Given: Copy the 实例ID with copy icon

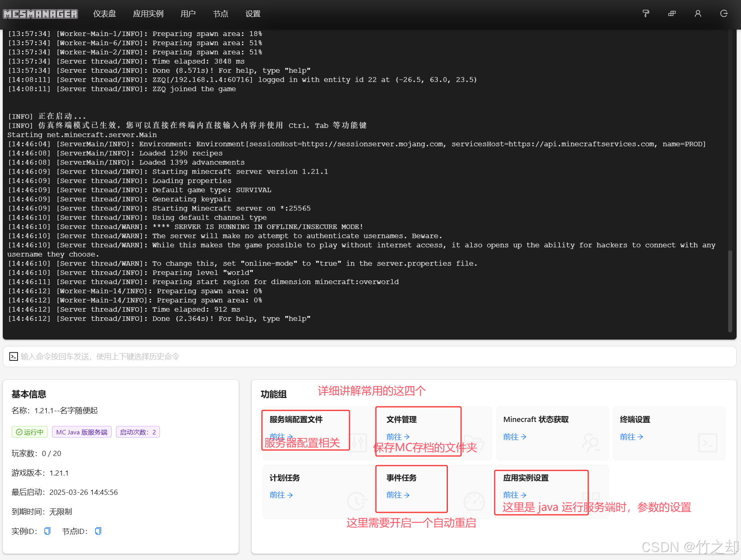Looking at the screenshot, I should tap(47, 531).
